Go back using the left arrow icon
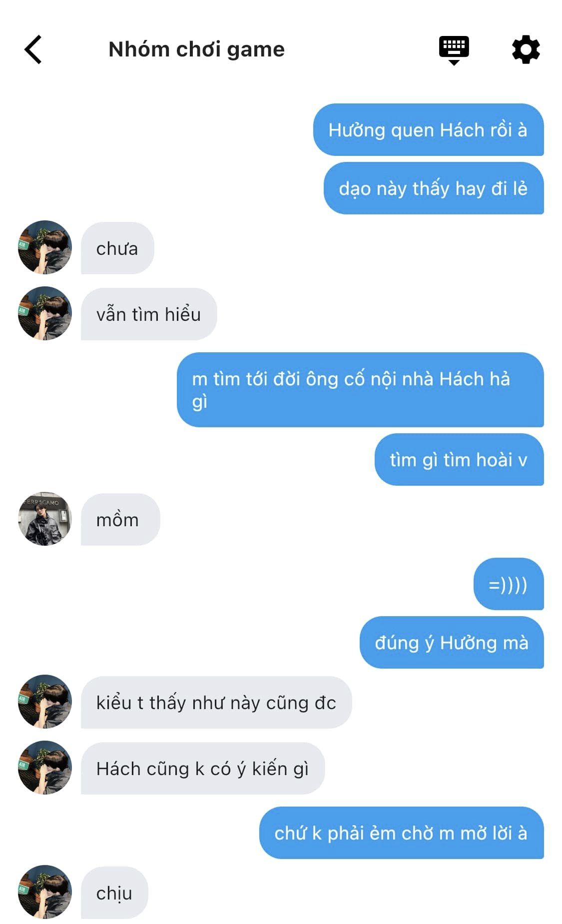The width and height of the screenshot is (562, 924). pyautogui.click(x=33, y=49)
